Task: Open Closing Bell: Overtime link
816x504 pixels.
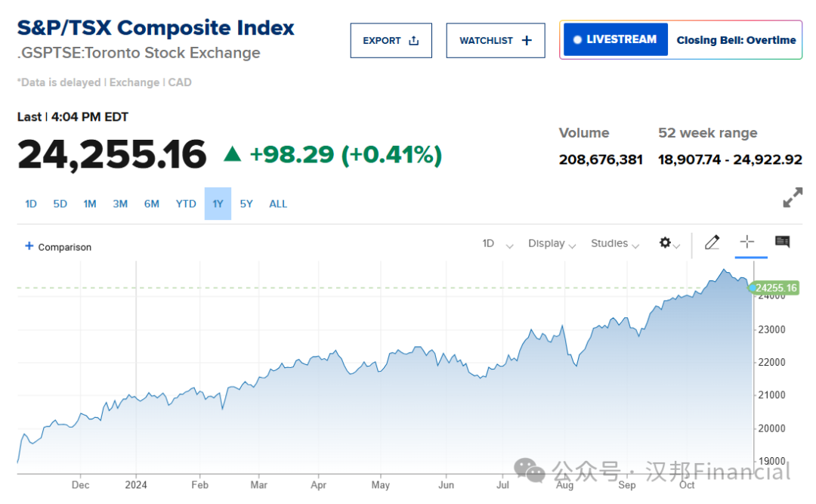Action: click(x=736, y=41)
